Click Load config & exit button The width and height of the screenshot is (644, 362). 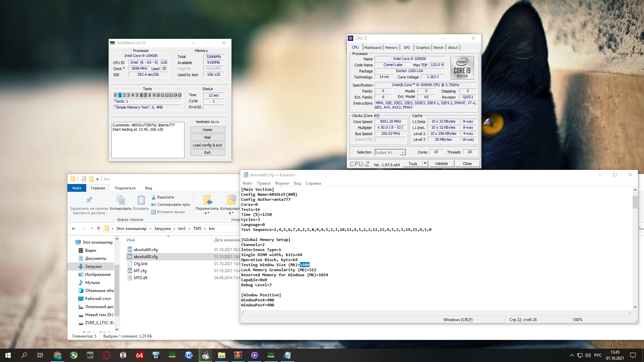(207, 145)
